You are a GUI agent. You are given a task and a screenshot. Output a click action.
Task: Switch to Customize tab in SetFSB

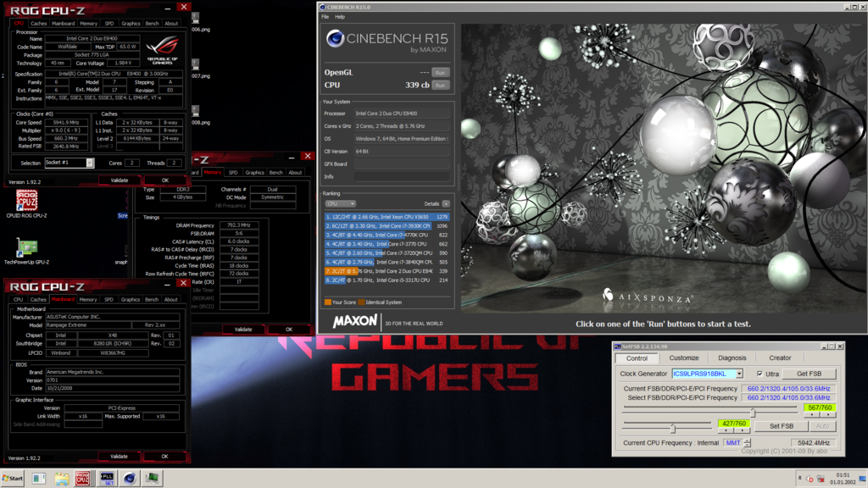pos(684,358)
